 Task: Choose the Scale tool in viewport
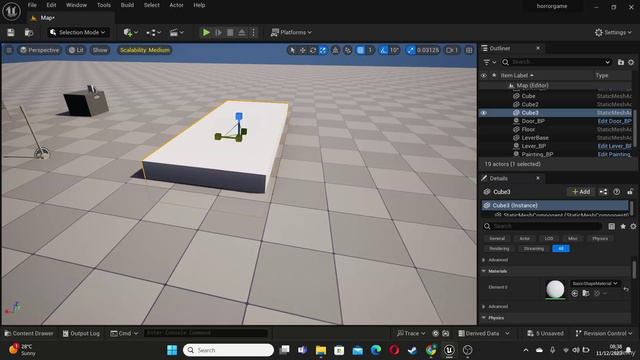click(323, 50)
